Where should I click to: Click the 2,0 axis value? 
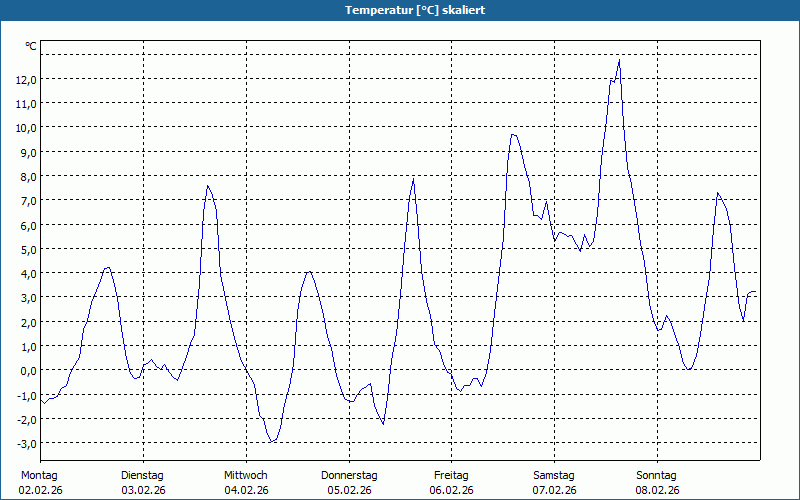pos(29,322)
